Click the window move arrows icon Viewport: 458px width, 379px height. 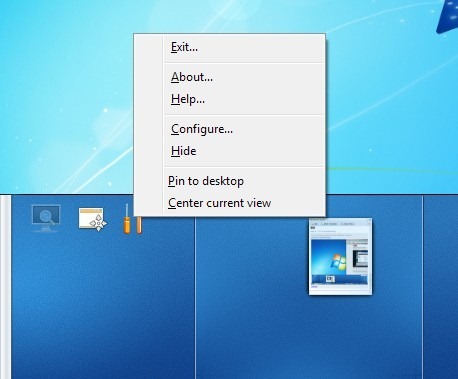click(93, 219)
